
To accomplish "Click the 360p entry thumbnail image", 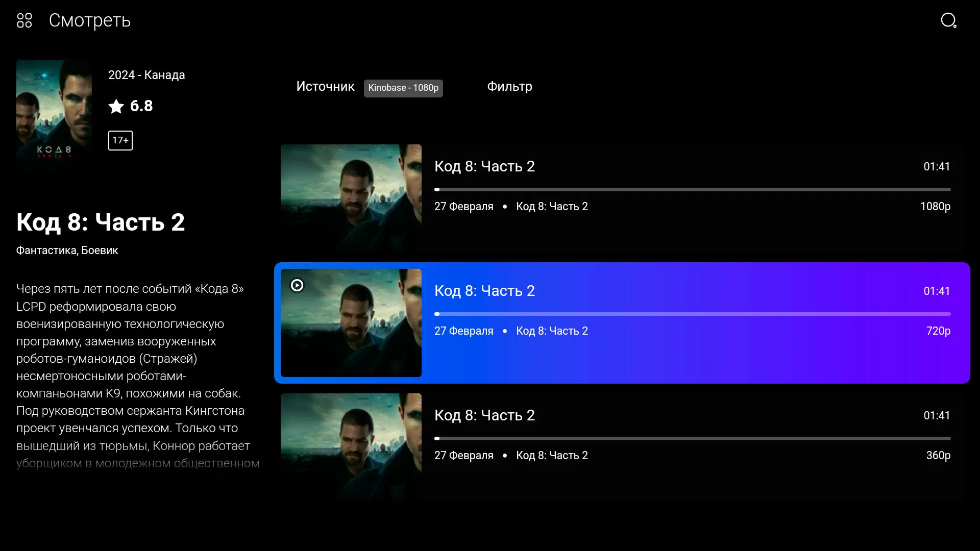I will [x=351, y=447].
